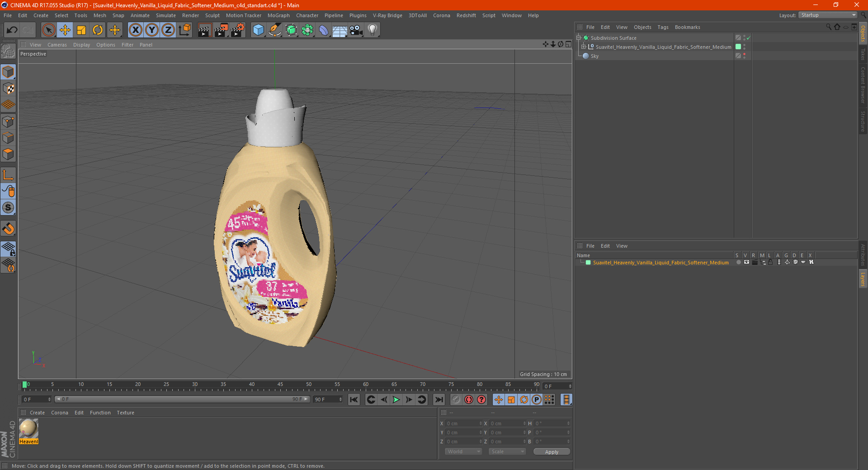The image size is (868, 470).
Task: Open the MoGraph menu
Action: [x=278, y=15]
